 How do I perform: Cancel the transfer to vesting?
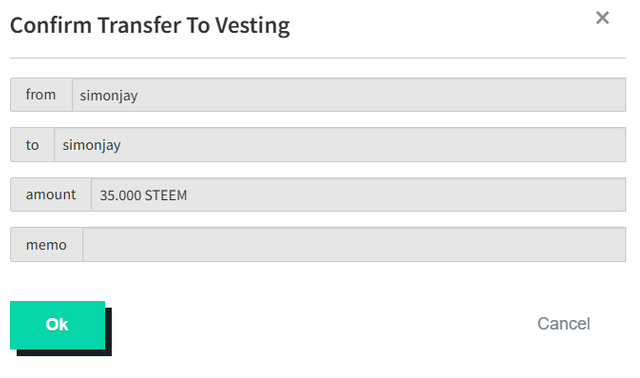click(x=563, y=324)
